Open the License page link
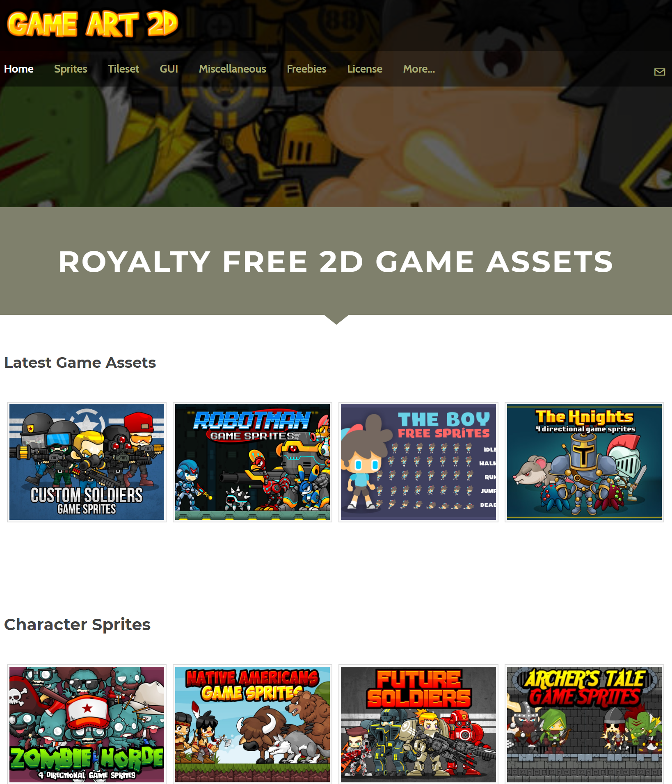Viewport: 672px width, 784px height. click(365, 69)
